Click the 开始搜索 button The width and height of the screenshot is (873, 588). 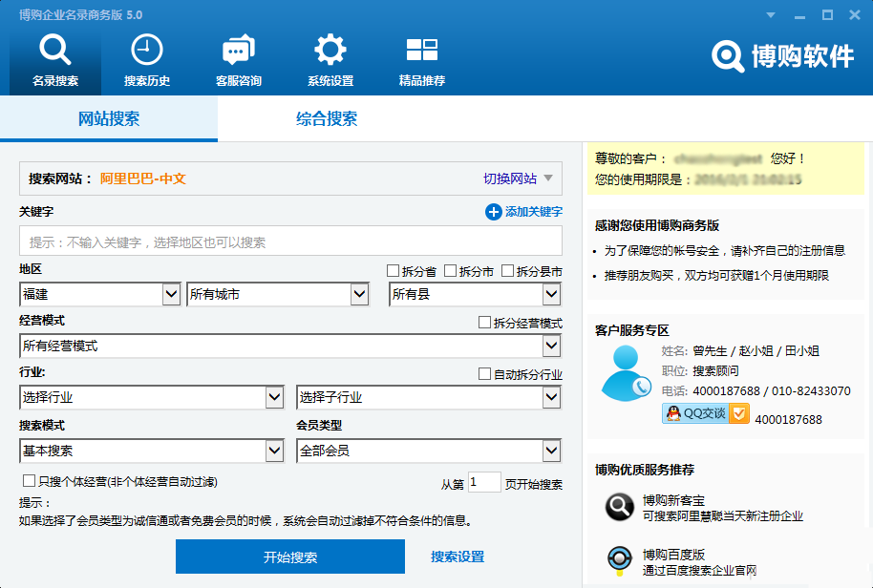coord(290,556)
